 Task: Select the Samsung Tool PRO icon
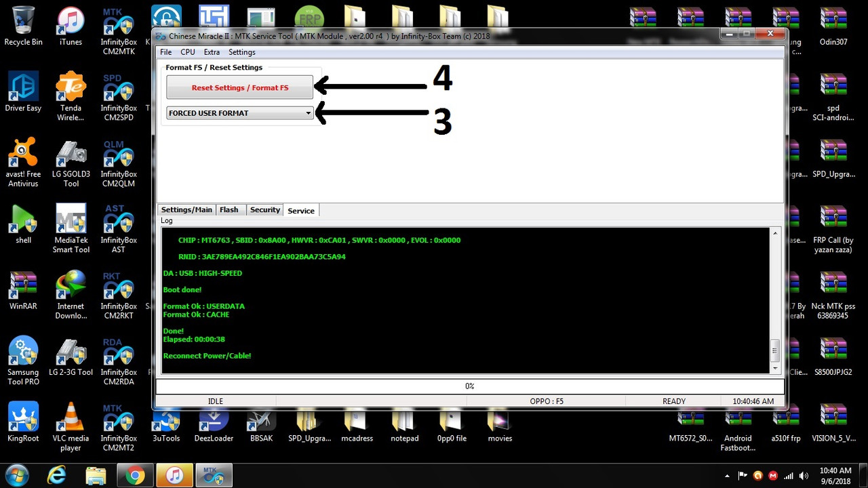pyautogui.click(x=23, y=361)
